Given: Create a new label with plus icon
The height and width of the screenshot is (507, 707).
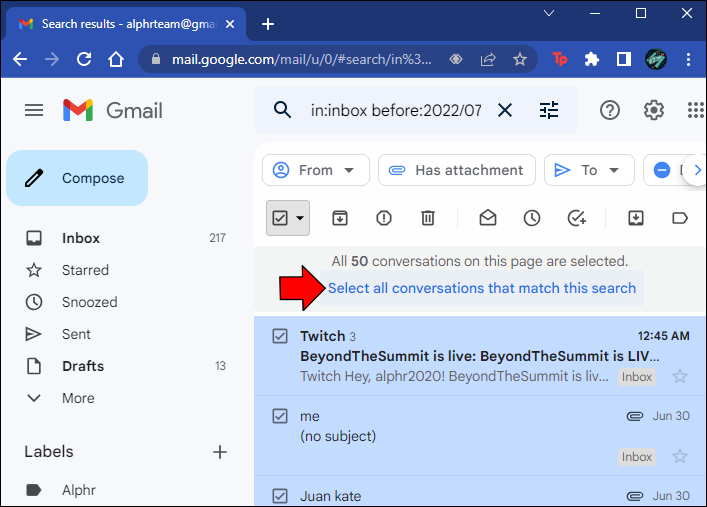Looking at the screenshot, I should point(220,452).
